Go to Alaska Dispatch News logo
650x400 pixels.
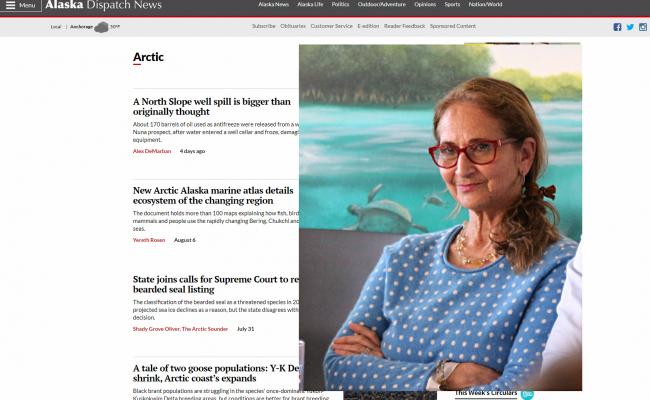[x=103, y=5]
